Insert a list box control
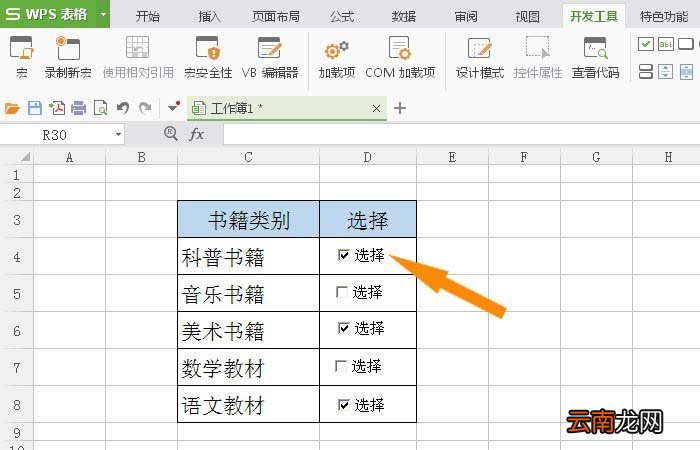The height and width of the screenshot is (450, 700). (646, 71)
